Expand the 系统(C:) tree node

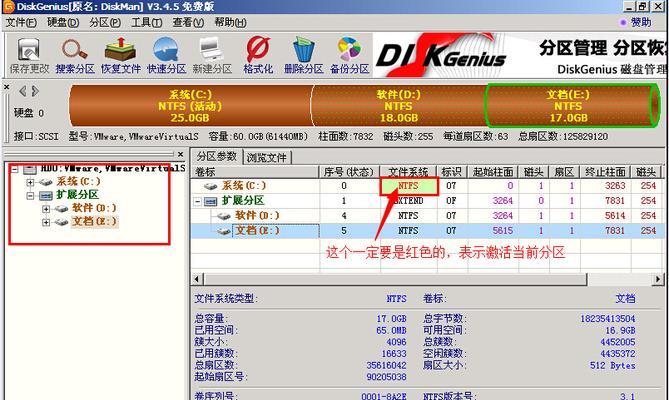tap(30, 183)
